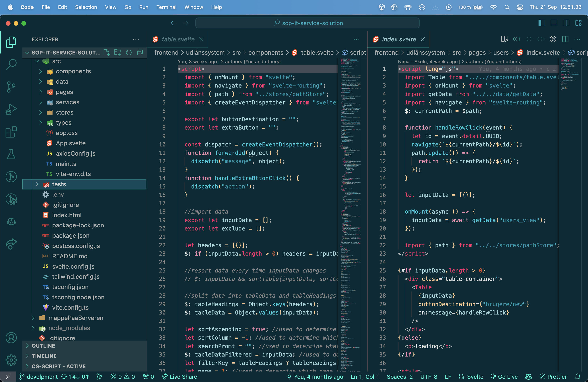Click New Folder icon in explorer header
This screenshot has width=588, height=382.
tap(118, 52)
